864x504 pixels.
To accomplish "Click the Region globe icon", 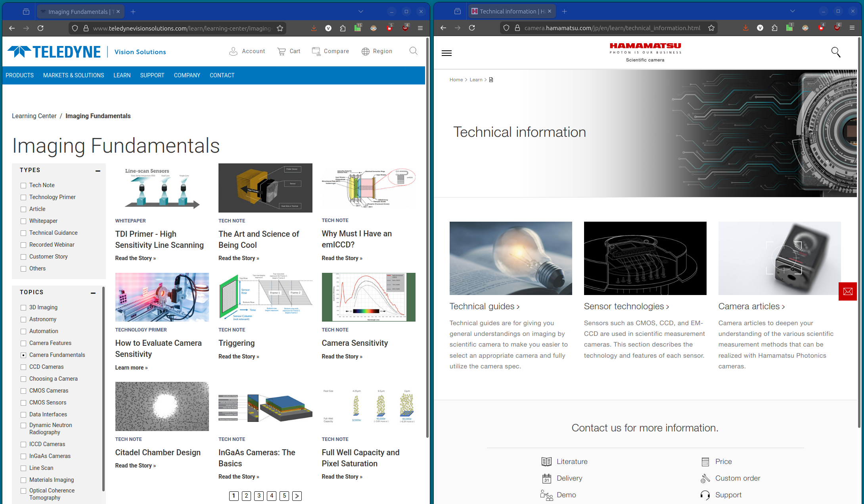I will tap(365, 51).
